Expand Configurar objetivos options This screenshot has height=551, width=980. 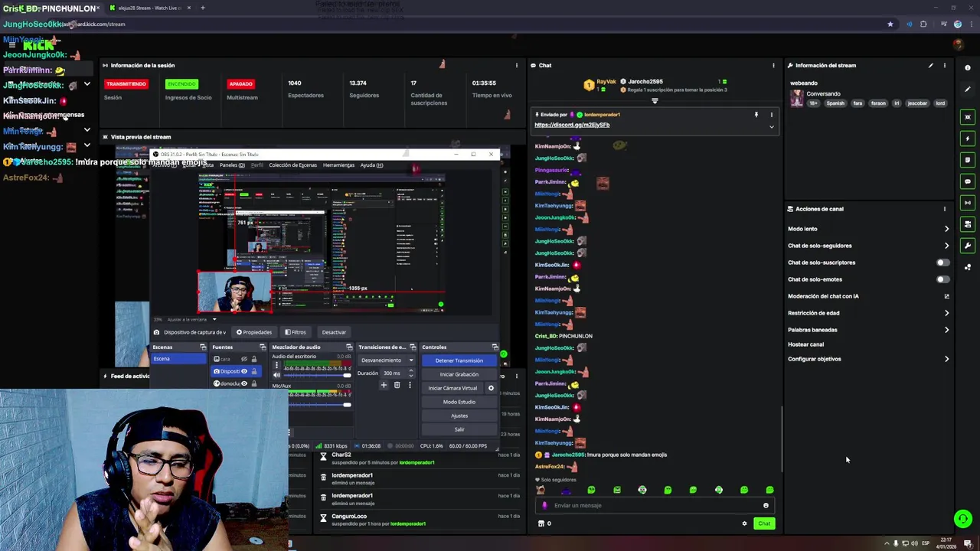tap(946, 359)
